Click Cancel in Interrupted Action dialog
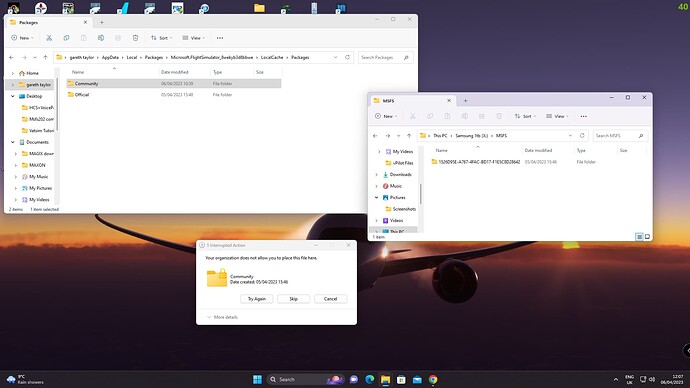 click(330, 299)
